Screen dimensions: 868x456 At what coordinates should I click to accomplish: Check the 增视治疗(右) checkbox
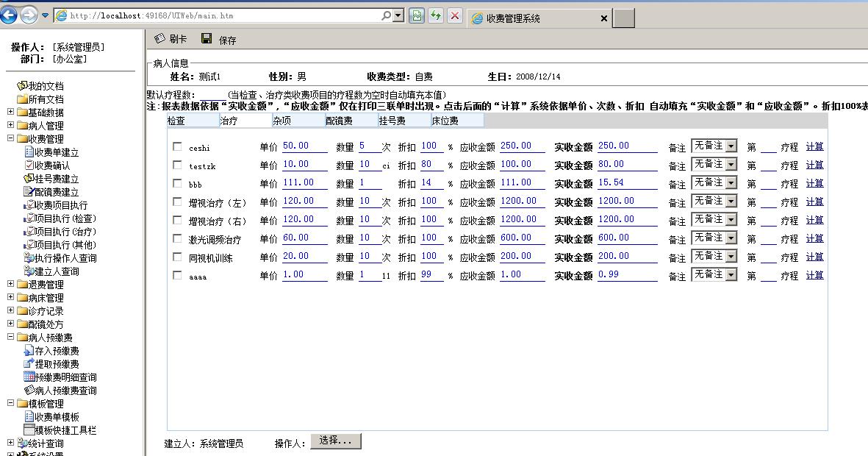[177, 220]
